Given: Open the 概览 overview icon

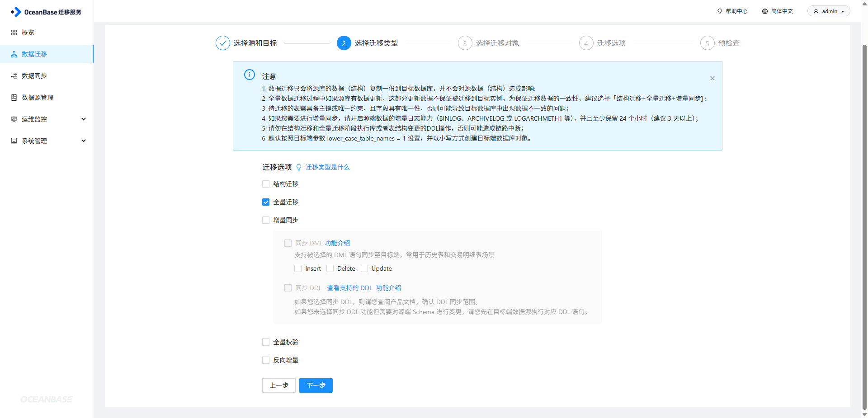Looking at the screenshot, I should [14, 33].
